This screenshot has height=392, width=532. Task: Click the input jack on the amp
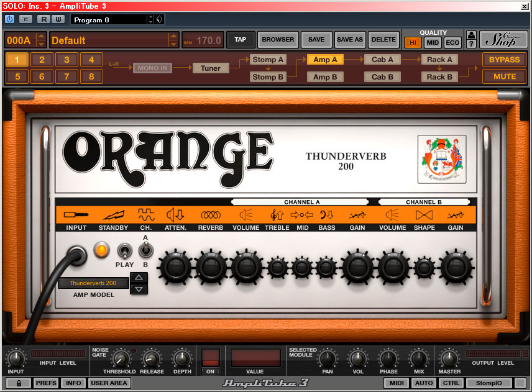[76, 255]
